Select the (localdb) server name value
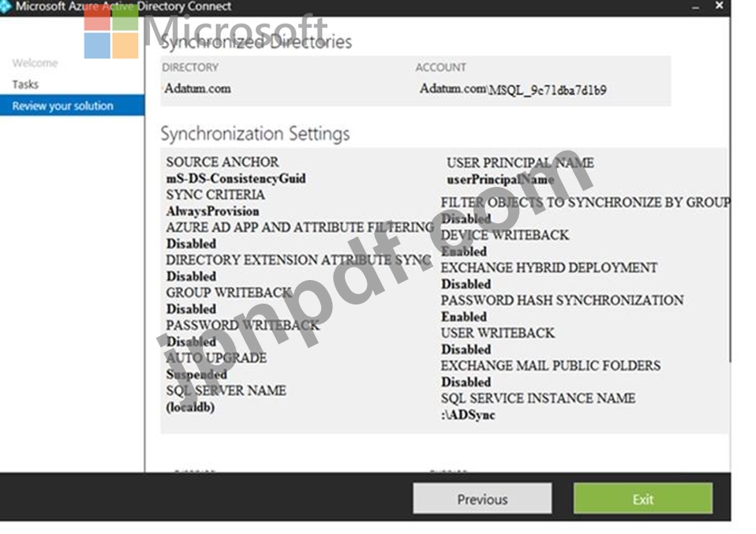The image size is (756, 534). coord(190,407)
